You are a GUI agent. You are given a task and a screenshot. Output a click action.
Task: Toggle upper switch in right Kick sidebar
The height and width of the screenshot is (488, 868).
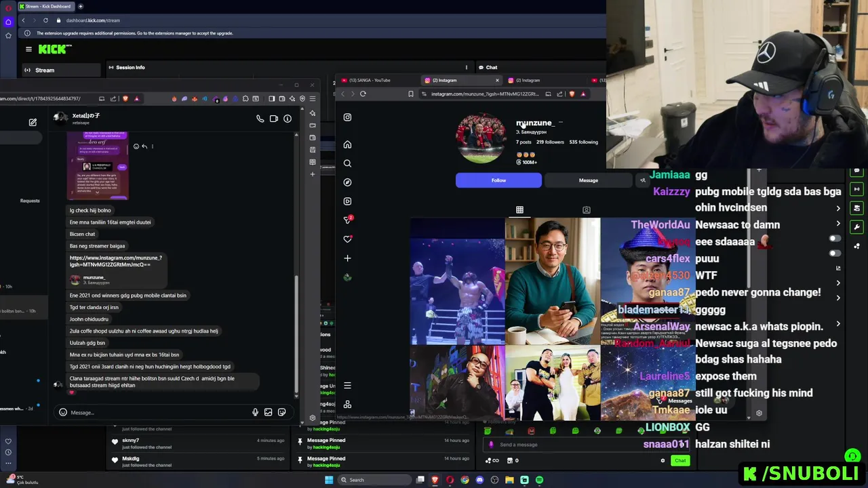click(x=835, y=239)
